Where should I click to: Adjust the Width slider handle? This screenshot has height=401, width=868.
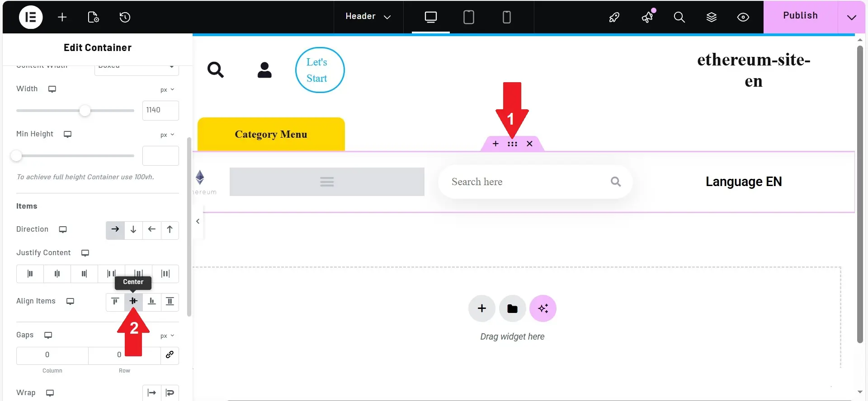pos(85,111)
